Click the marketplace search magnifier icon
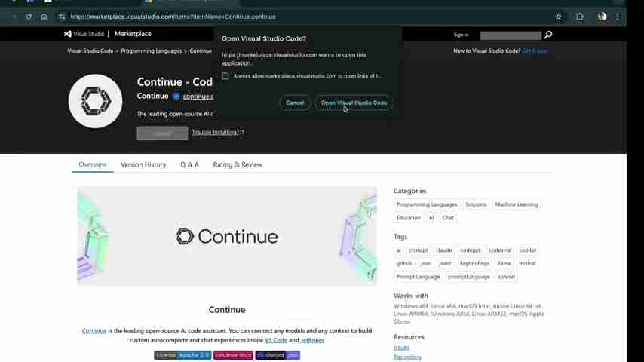644x362 pixels. (548, 35)
